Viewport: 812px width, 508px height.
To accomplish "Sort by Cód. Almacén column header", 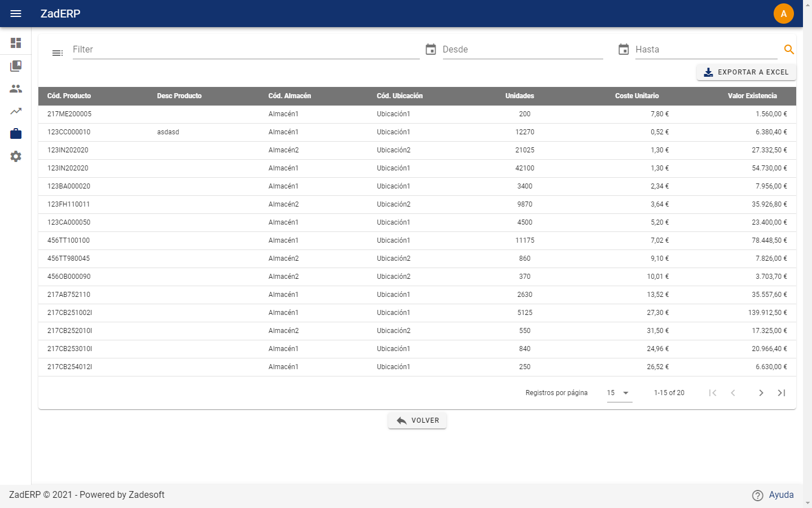I will [289, 96].
